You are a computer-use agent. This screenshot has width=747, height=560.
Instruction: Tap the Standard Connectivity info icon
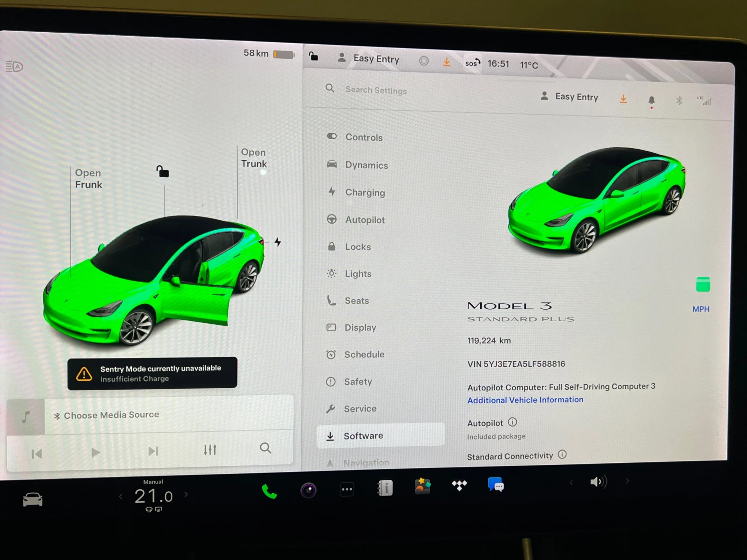coord(562,454)
